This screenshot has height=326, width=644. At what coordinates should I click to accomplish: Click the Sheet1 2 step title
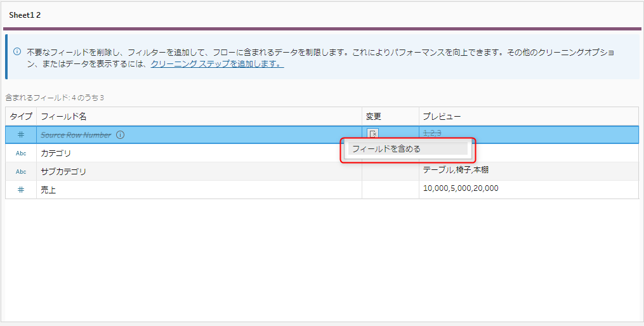click(25, 15)
